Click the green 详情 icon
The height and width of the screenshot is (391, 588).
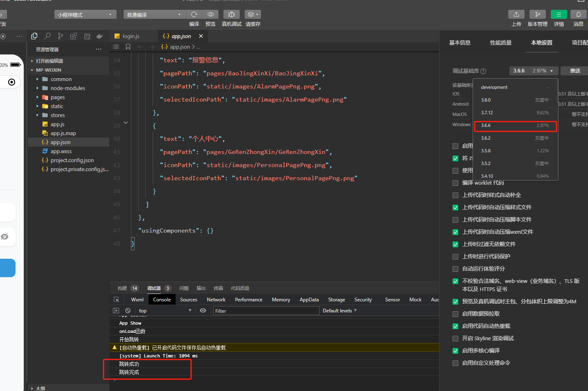[x=559, y=14]
